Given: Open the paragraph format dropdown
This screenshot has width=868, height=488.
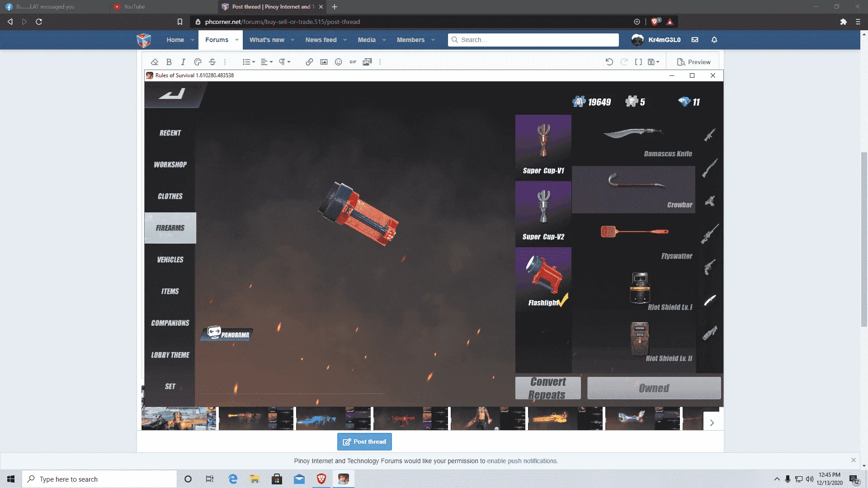Looking at the screenshot, I should (284, 62).
